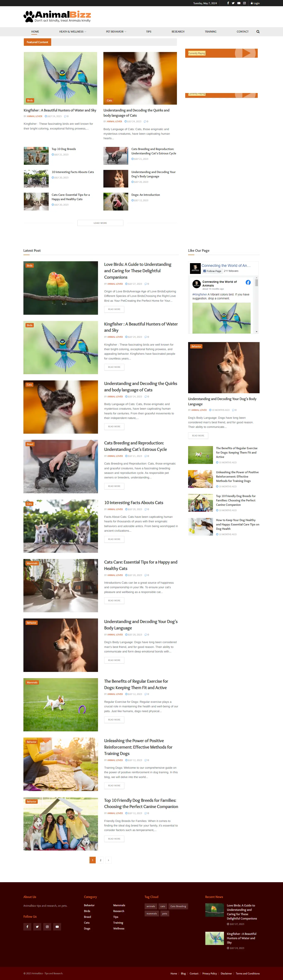Expand the Pet Behavior dropdown menu

pyautogui.click(x=116, y=31)
